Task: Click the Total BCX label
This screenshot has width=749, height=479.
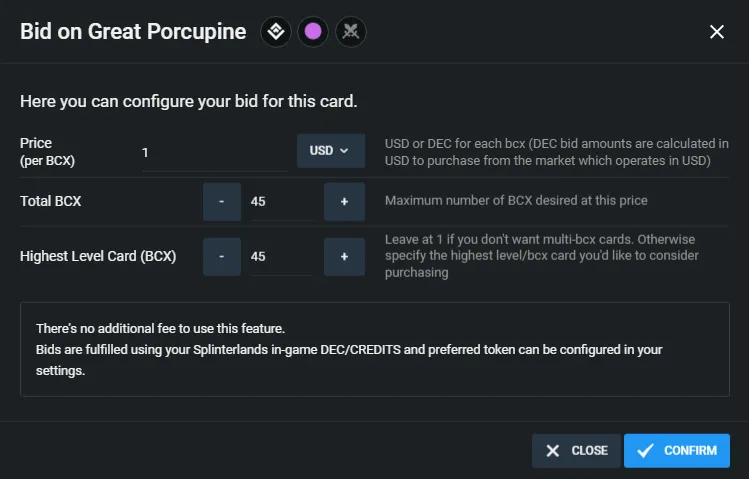Action: coord(51,202)
